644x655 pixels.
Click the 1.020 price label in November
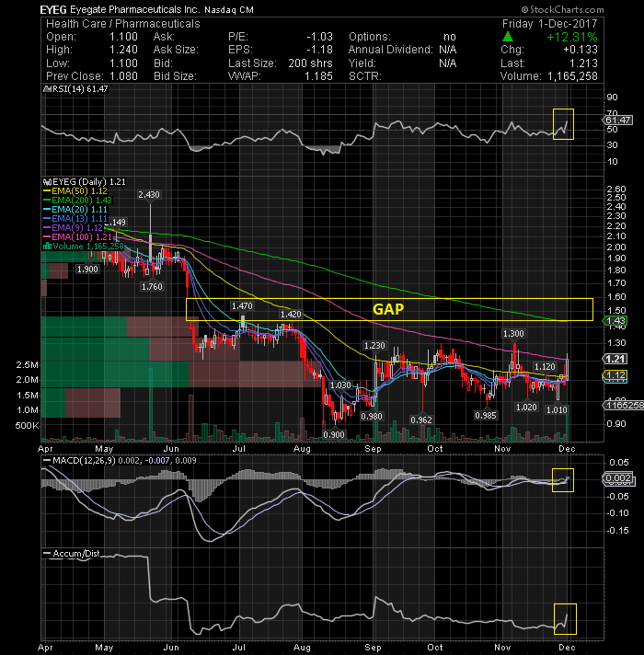click(x=526, y=407)
